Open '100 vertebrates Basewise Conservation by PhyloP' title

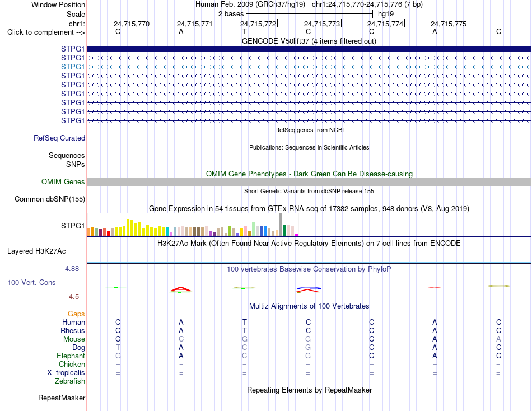[x=309, y=269]
